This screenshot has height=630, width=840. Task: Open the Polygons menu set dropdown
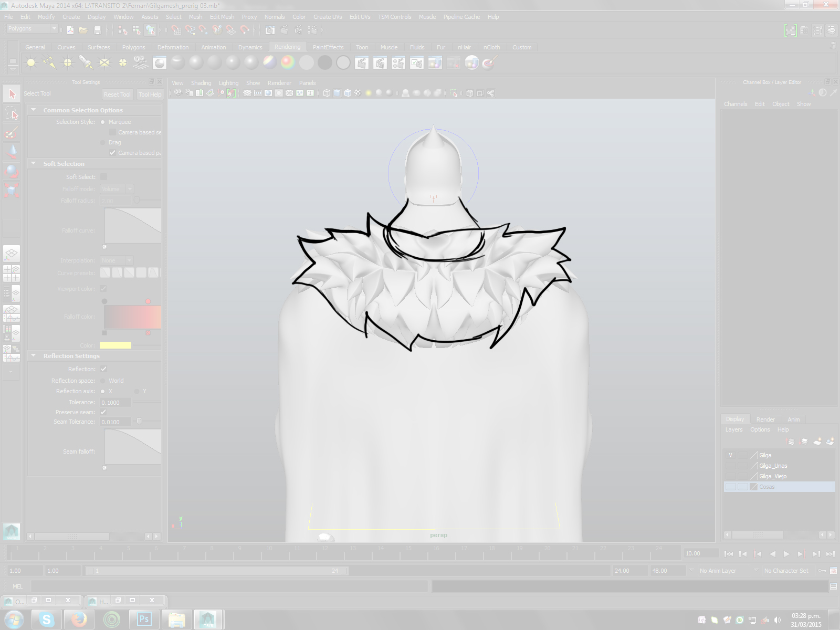tap(31, 29)
